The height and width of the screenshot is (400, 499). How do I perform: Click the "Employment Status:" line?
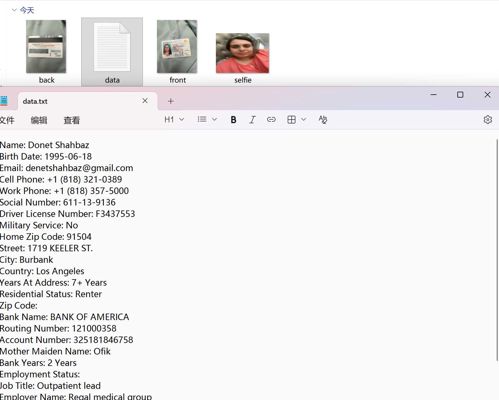click(x=40, y=374)
